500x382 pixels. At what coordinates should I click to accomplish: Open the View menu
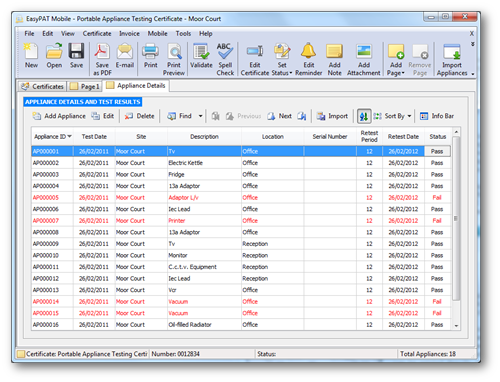(x=68, y=34)
